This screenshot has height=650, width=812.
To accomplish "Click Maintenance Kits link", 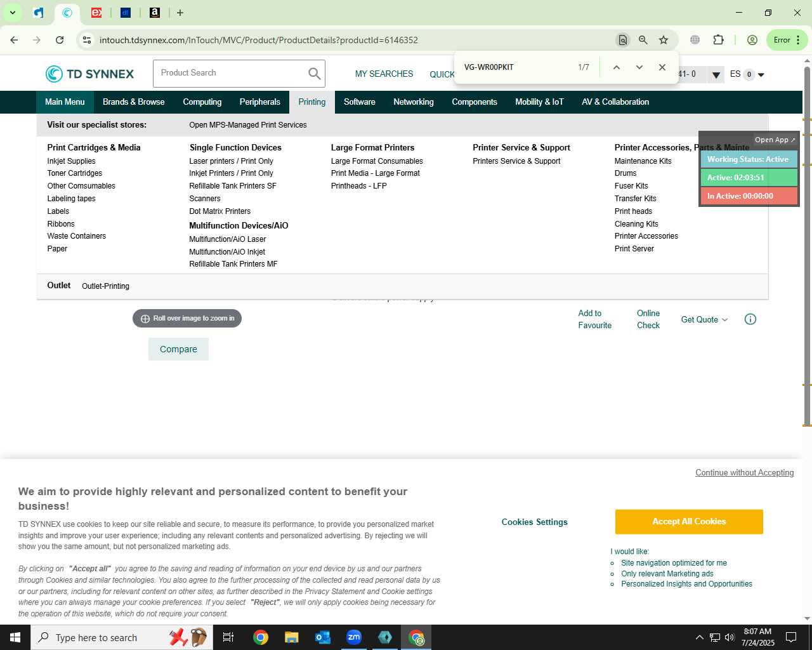I will [x=643, y=161].
